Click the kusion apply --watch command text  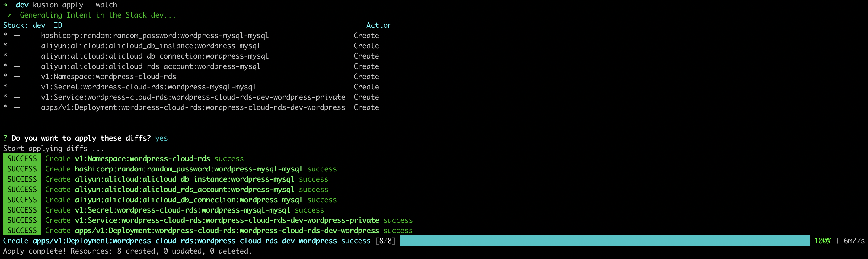click(75, 5)
